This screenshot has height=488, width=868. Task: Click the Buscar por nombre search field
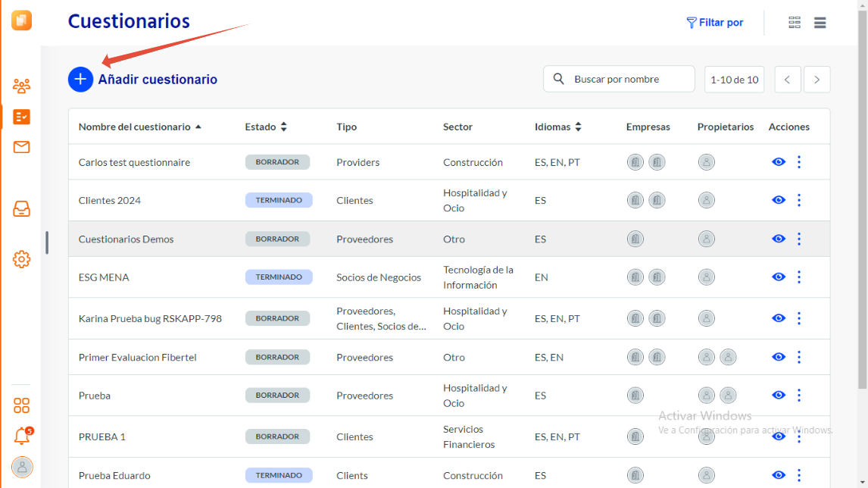coord(619,79)
